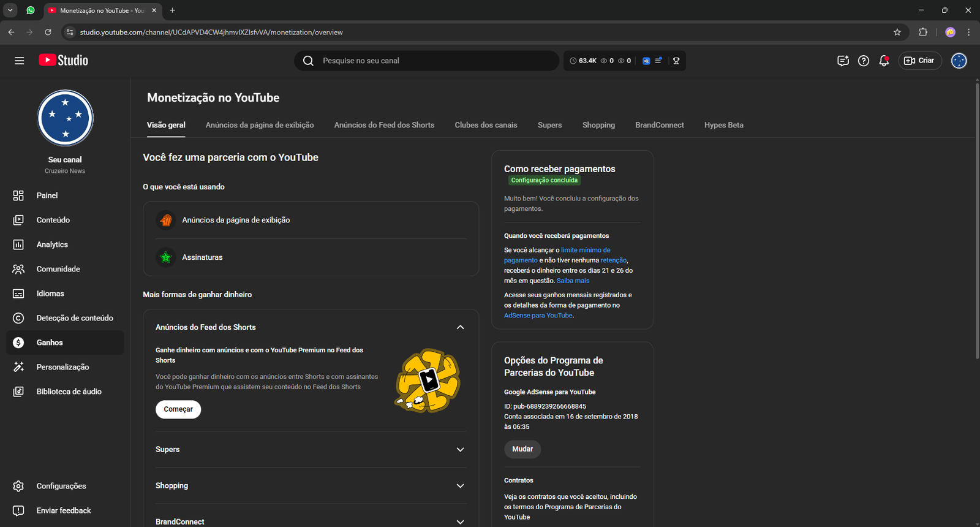Bookmark this page with the star icon
980x527 pixels.
click(x=897, y=32)
